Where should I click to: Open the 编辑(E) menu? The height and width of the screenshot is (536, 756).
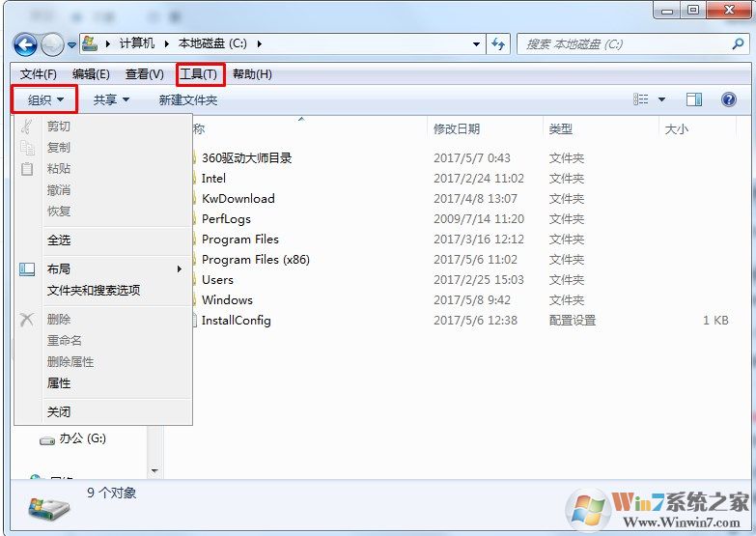(91, 74)
